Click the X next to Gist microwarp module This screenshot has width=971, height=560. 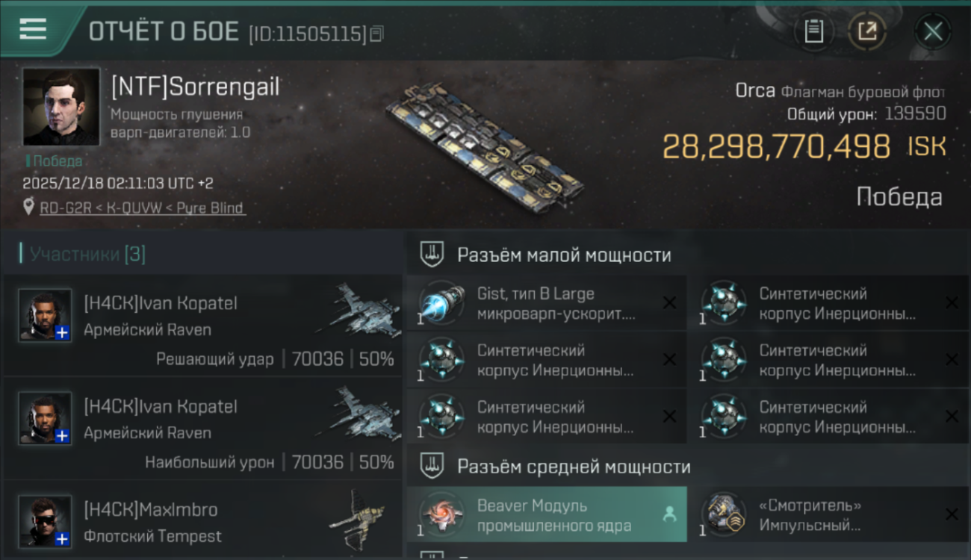669,303
